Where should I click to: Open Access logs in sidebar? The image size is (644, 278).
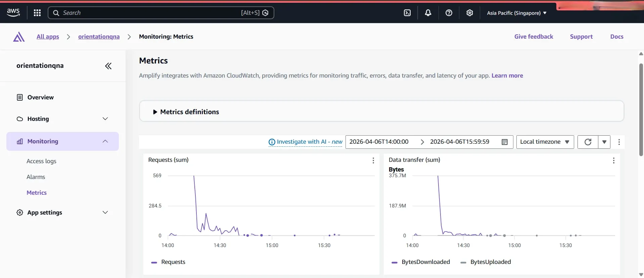41,161
